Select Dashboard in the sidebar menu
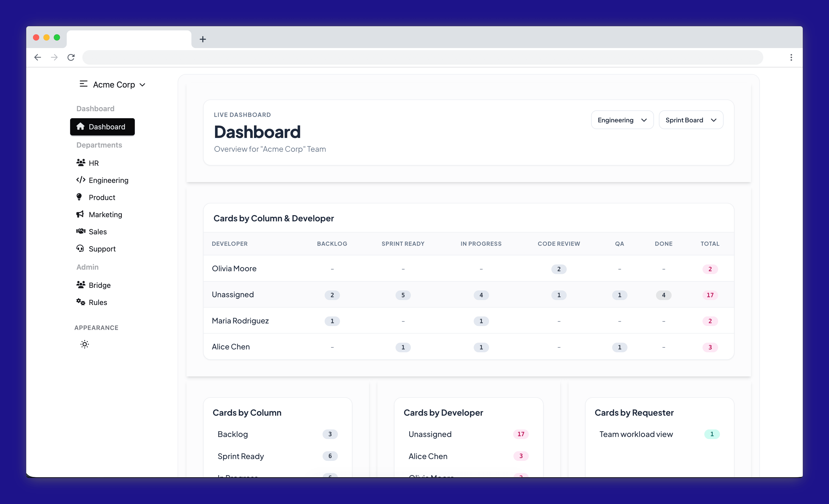Screen dimensions: 829x504 click(107, 127)
